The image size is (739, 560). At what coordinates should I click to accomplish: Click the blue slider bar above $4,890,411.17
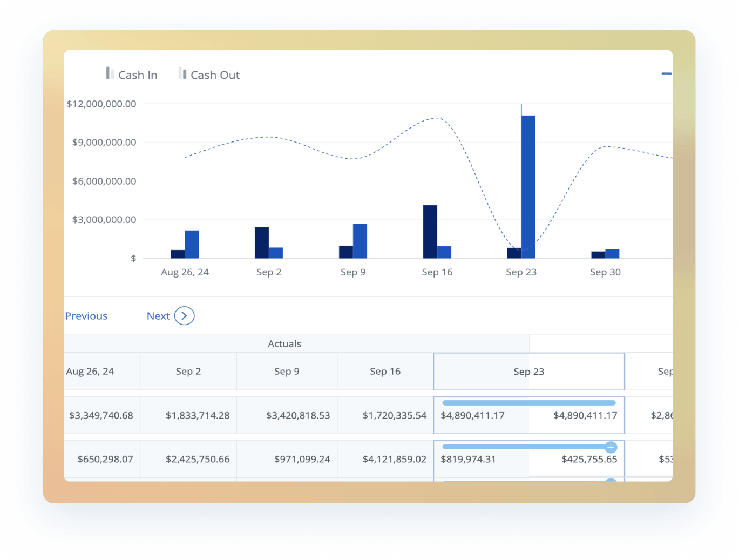click(x=528, y=403)
